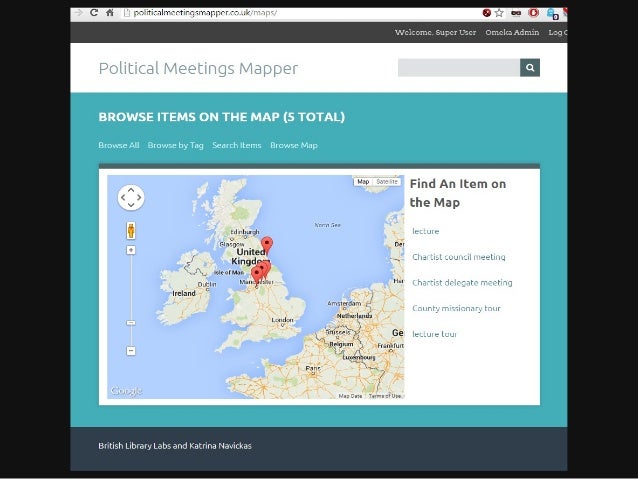This screenshot has height=479, width=638.
Task: Click the dark red blocker extension icon
Action: point(487,13)
